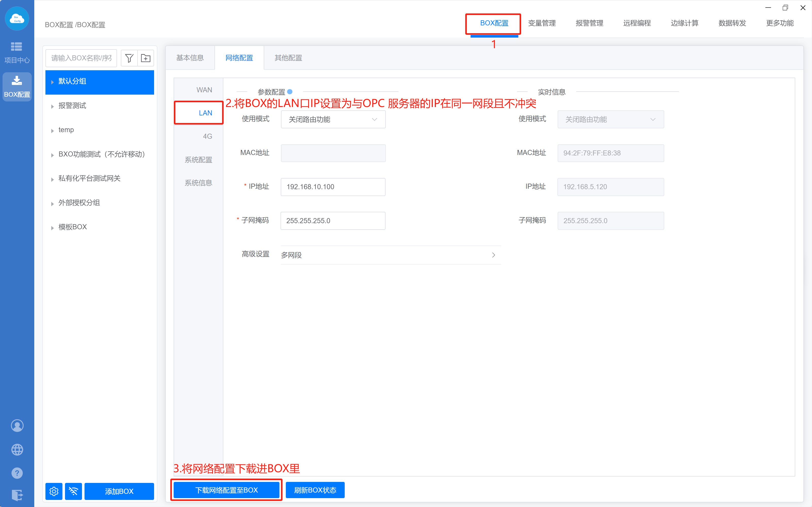Select the LAN side tab

coord(199,113)
